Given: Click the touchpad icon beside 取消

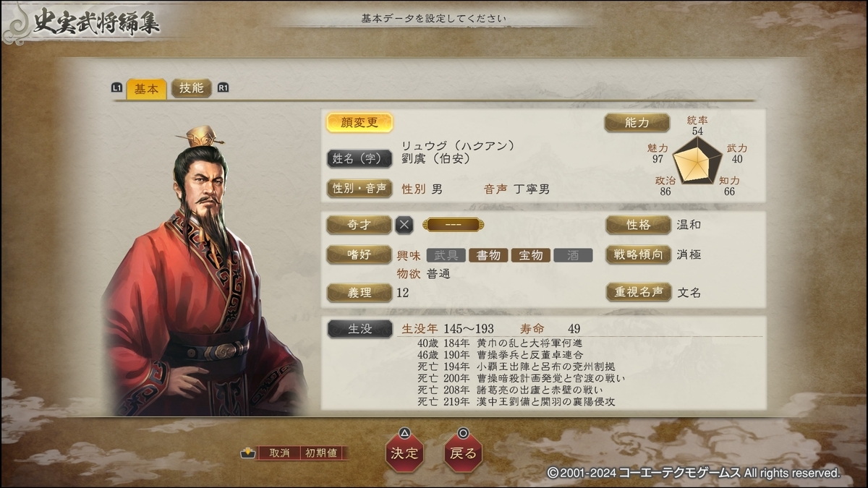Looking at the screenshot, I should 248,453.
